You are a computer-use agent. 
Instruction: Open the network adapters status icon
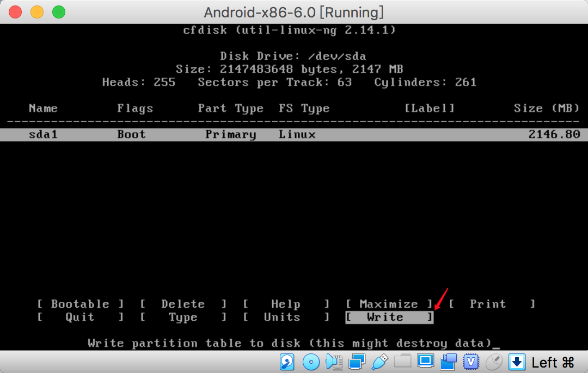pyautogui.click(x=357, y=360)
